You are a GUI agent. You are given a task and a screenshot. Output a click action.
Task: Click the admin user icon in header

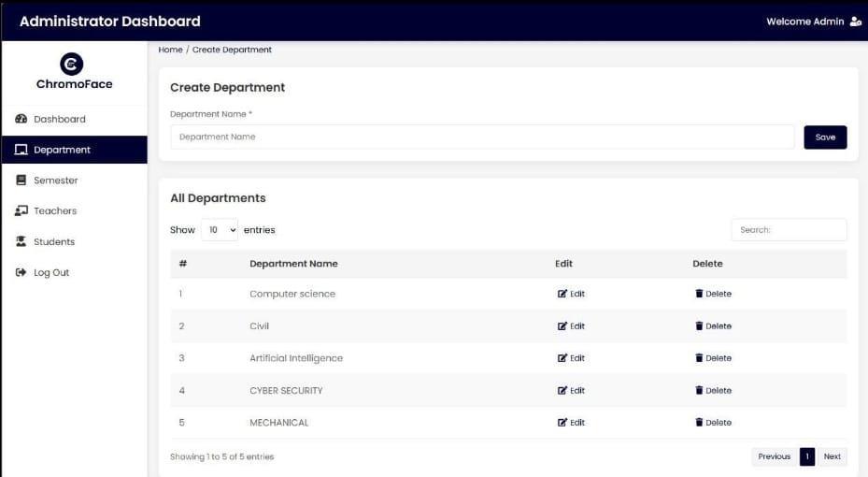856,22
